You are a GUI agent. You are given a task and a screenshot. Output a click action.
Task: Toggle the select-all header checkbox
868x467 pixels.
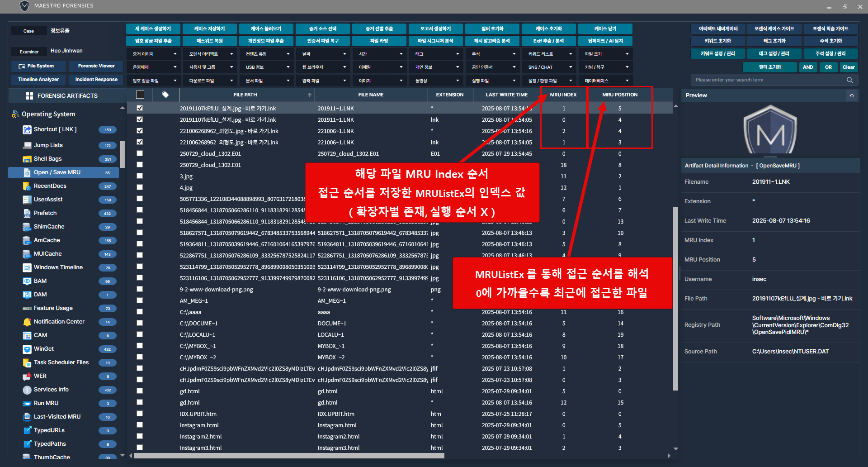[140, 95]
